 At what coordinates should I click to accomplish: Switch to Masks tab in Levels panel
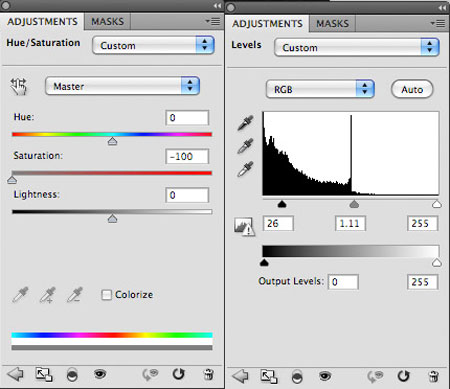coord(332,24)
